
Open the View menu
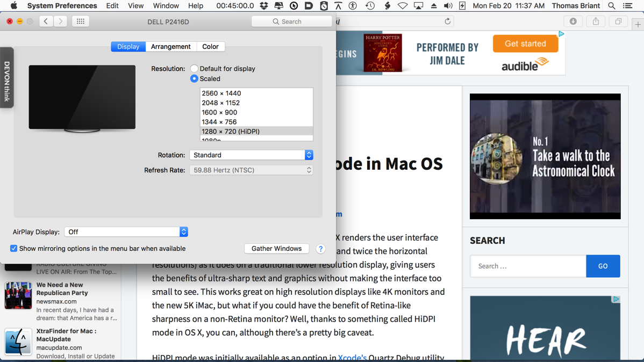point(135,6)
